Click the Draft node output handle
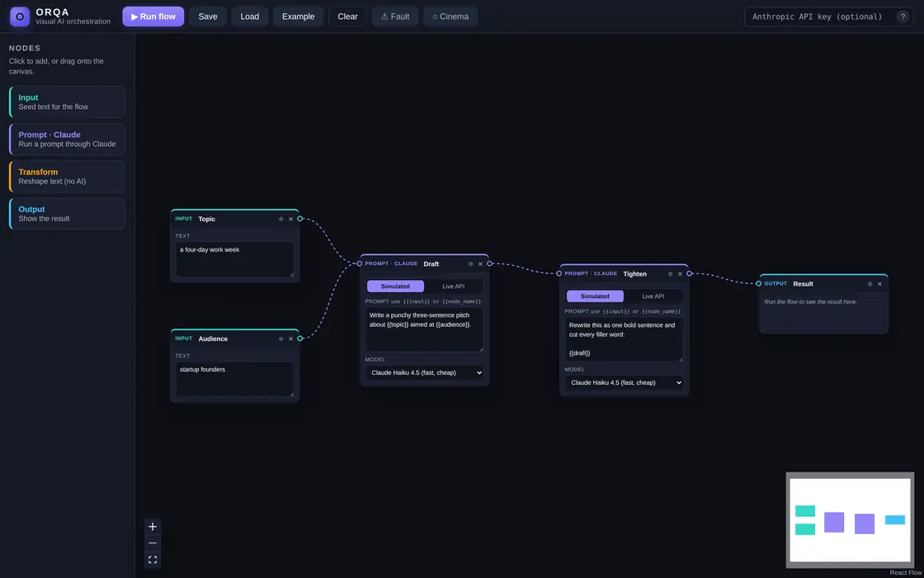 pos(490,263)
